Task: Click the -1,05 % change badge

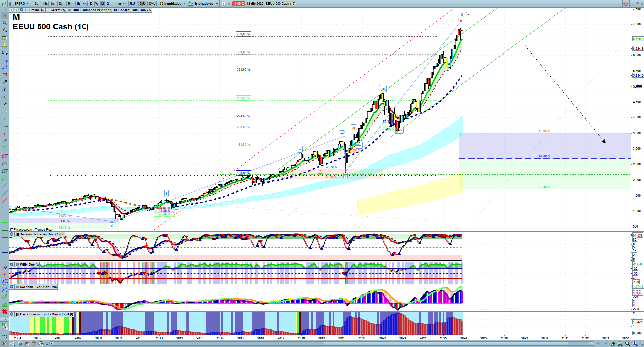Action: click(239, 4)
